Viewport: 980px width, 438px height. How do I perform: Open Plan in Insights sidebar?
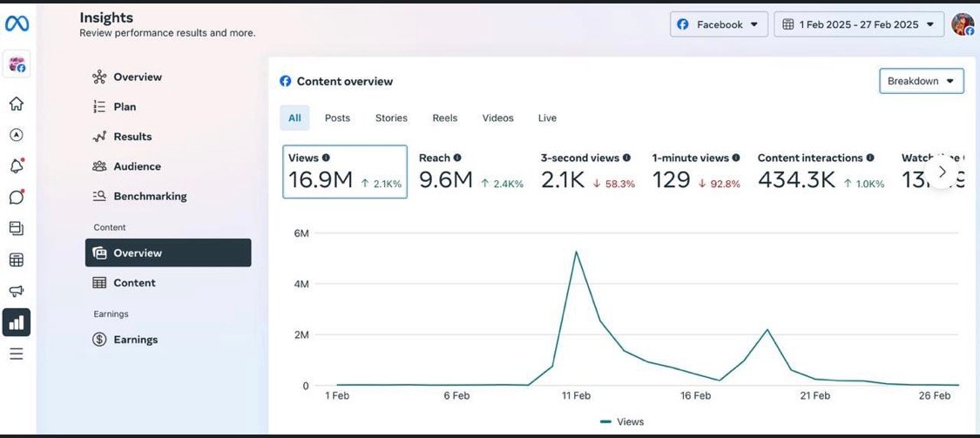tap(168, 107)
